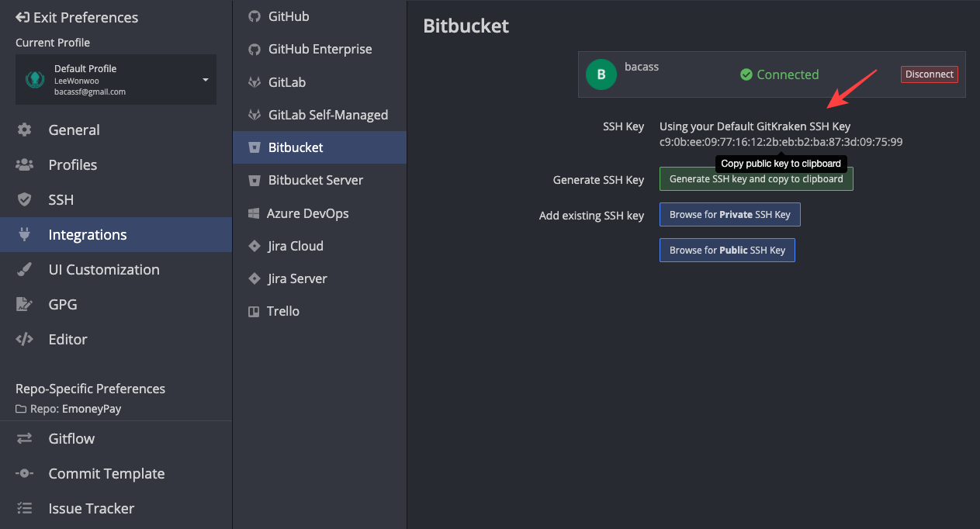Click Browse for Public SSH Key
Screen dimensions: 980x529
tap(727, 251)
